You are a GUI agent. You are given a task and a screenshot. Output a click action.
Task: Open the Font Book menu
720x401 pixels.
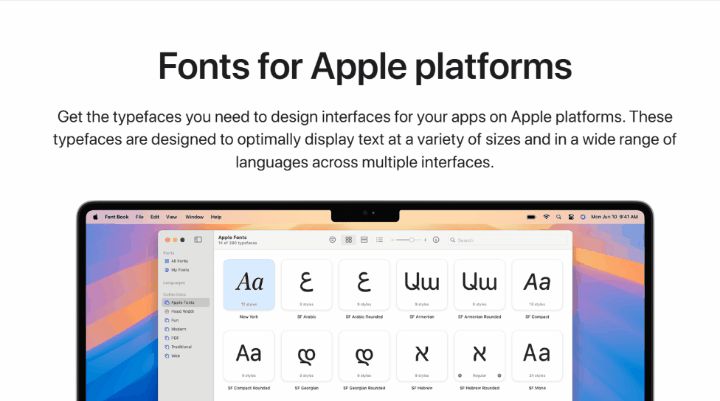(x=117, y=217)
